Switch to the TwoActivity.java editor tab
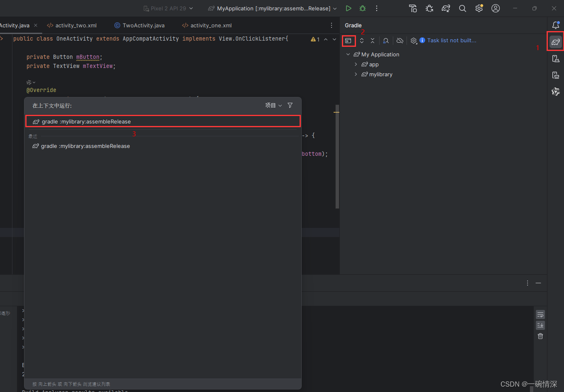This screenshot has width=564, height=392. pos(139,25)
